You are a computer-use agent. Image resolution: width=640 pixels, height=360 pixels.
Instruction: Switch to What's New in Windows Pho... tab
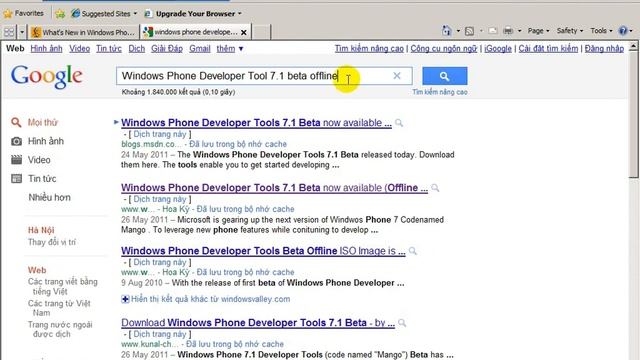[83, 32]
